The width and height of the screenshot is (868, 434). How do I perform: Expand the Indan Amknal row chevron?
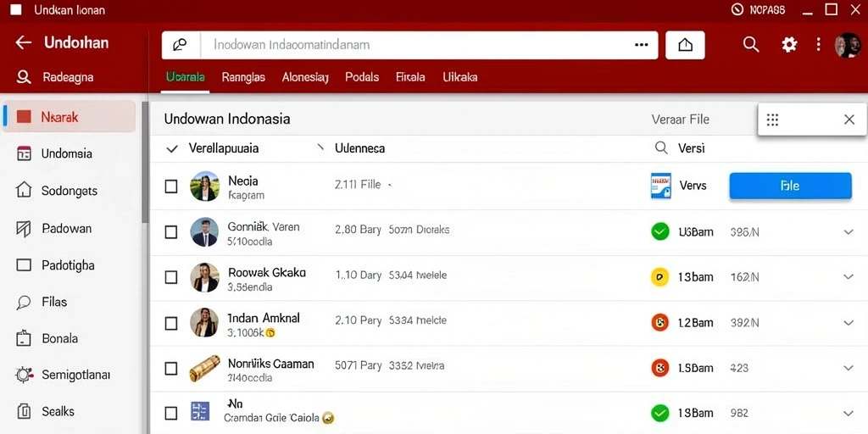click(x=848, y=323)
